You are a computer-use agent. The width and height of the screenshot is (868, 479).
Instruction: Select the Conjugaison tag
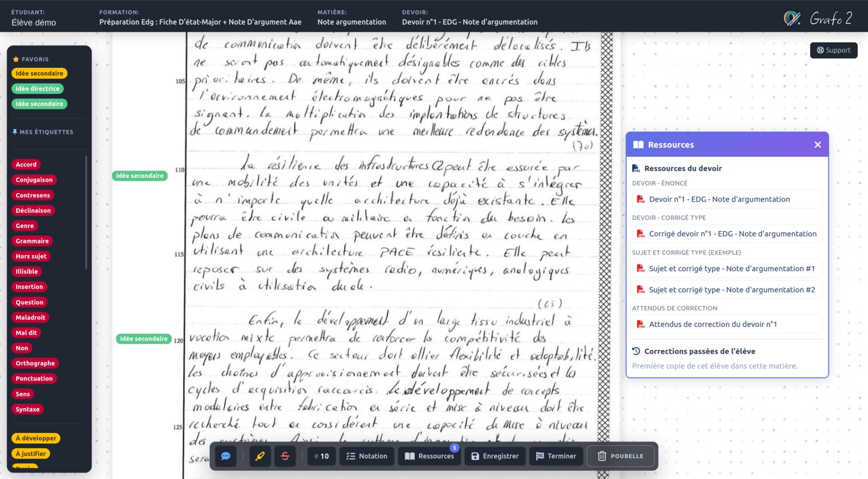(34, 180)
